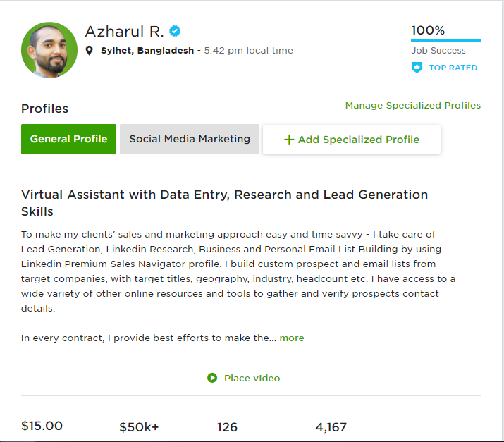Click the blue verified badge beside Azharul R.
This screenshot has height=442, width=504.
point(175,31)
